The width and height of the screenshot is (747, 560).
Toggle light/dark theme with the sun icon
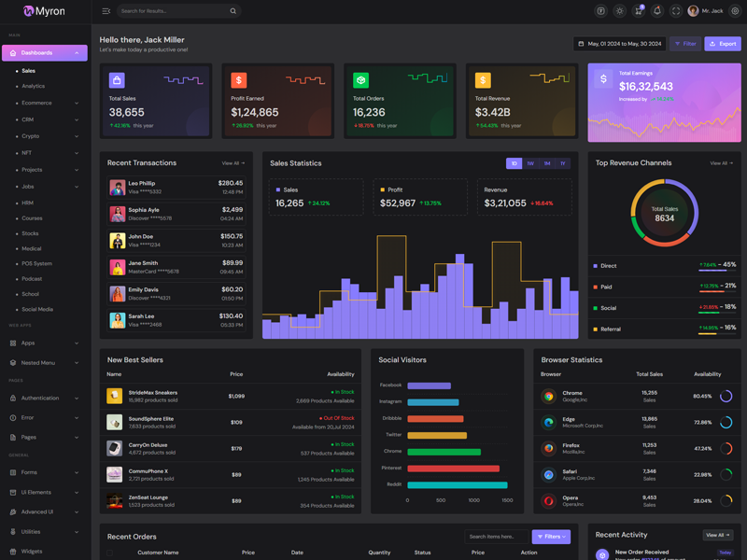coord(620,11)
